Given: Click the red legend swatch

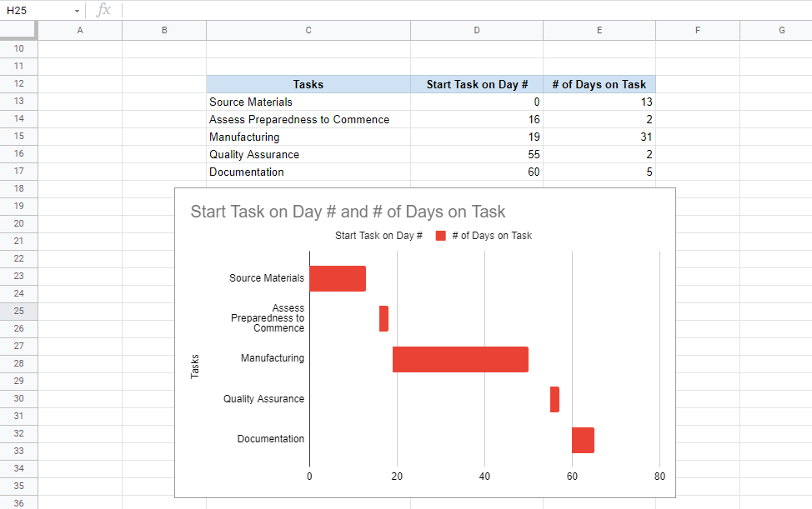Looking at the screenshot, I should pos(441,236).
